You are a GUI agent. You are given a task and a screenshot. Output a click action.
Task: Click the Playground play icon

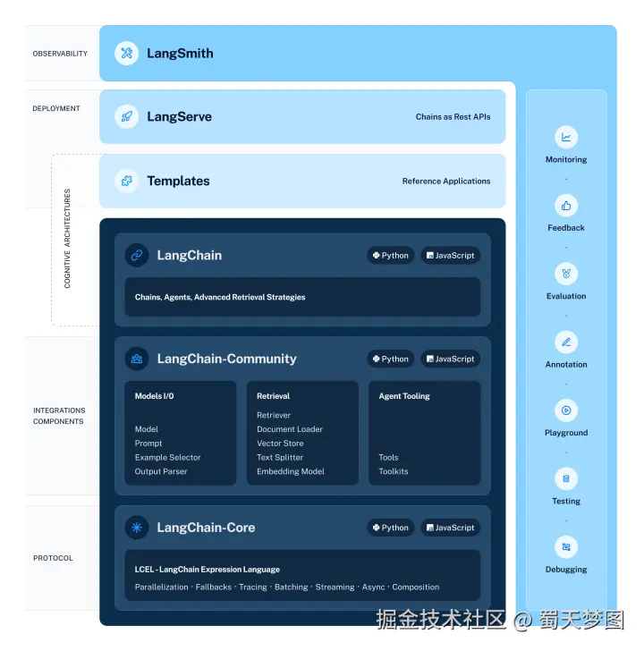(x=566, y=410)
